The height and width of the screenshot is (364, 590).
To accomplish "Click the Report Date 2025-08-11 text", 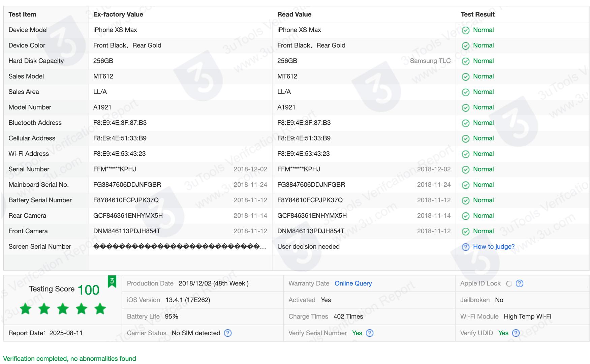I will click(45, 333).
